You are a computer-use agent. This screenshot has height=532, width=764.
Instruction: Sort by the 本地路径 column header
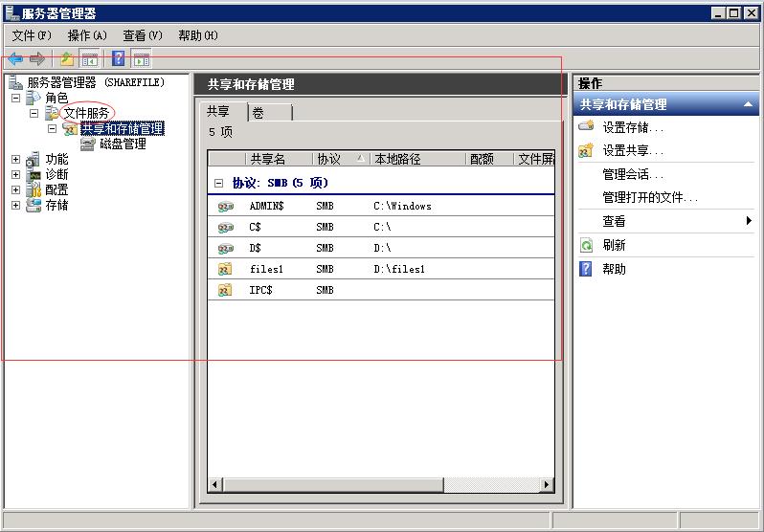(417, 159)
